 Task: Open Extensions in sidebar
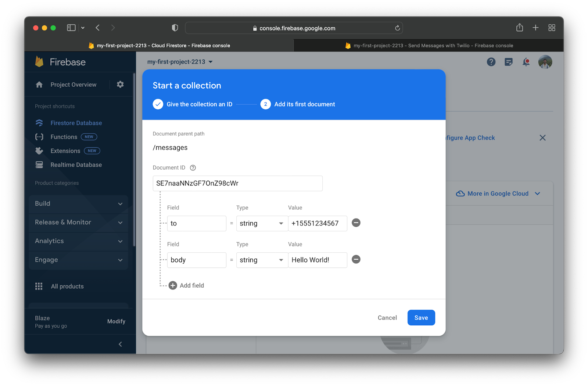click(65, 151)
